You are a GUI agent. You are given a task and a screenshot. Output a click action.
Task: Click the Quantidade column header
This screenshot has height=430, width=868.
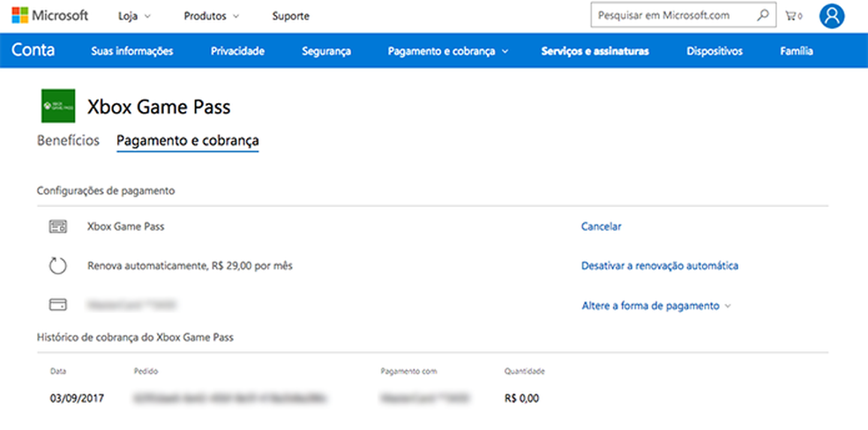coord(525,372)
